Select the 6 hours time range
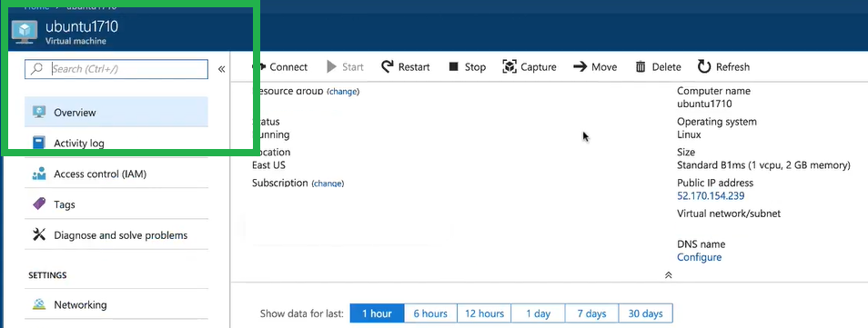 point(430,313)
